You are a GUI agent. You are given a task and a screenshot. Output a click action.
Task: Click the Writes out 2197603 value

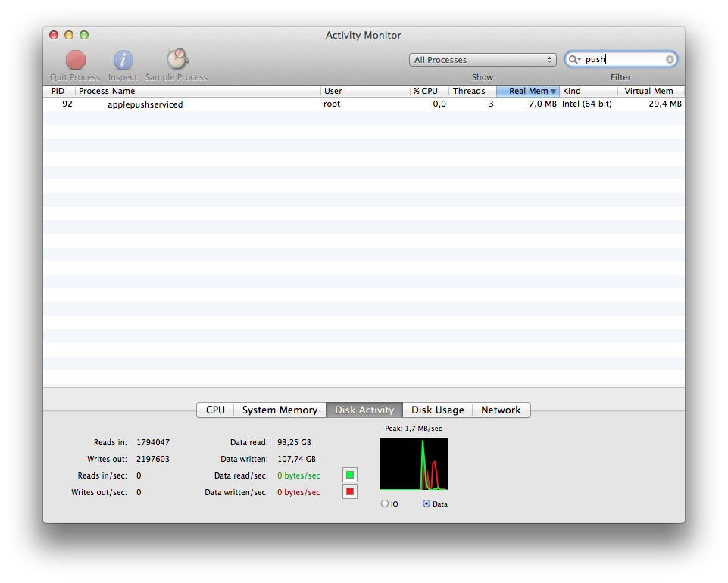point(153,459)
